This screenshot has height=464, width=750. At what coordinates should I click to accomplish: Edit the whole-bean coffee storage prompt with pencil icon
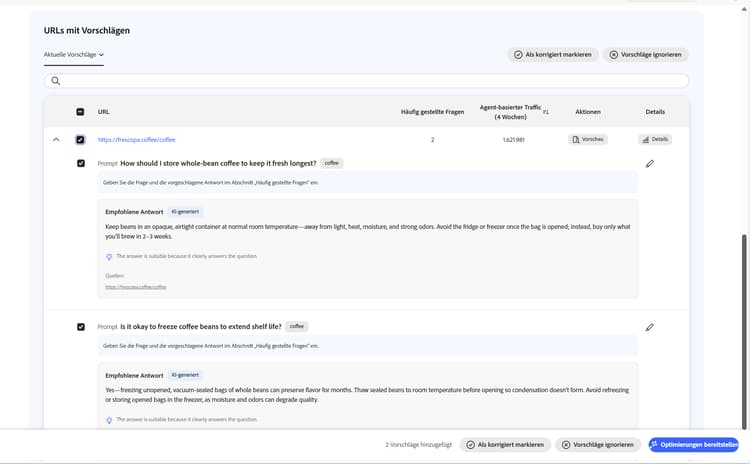tap(650, 164)
